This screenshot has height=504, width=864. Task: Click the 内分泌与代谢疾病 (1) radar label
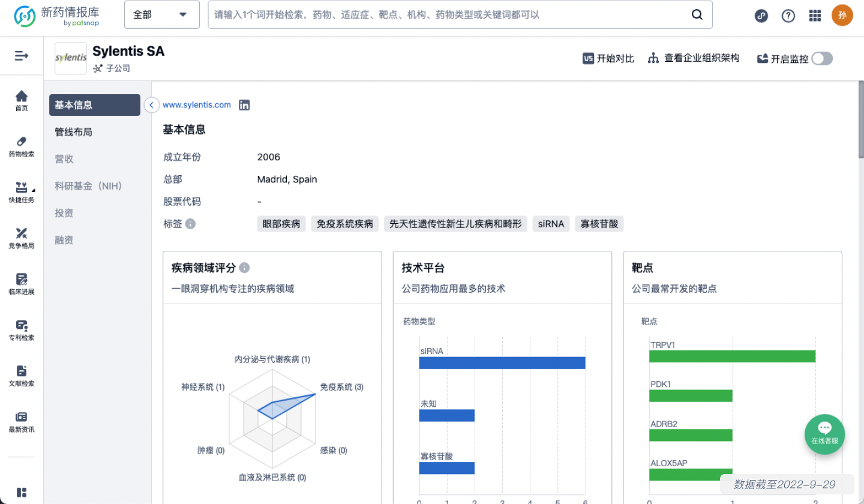click(272, 359)
